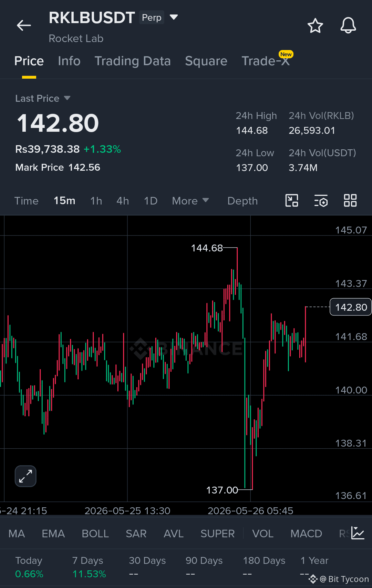
Task: Open the grid layout icon
Action: 350,200
